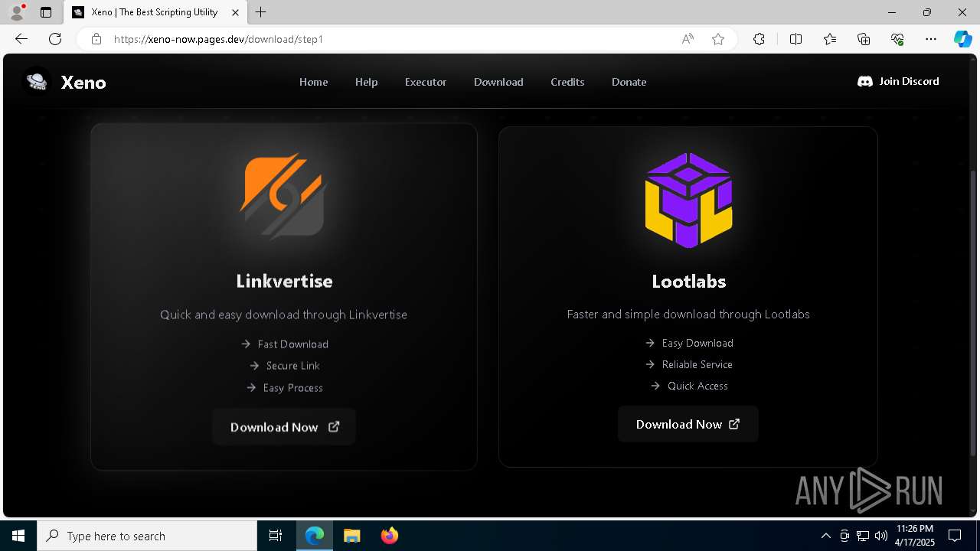This screenshot has height=551, width=980.
Task: Open the Settings and more ellipsis menu
Action: click(931, 39)
